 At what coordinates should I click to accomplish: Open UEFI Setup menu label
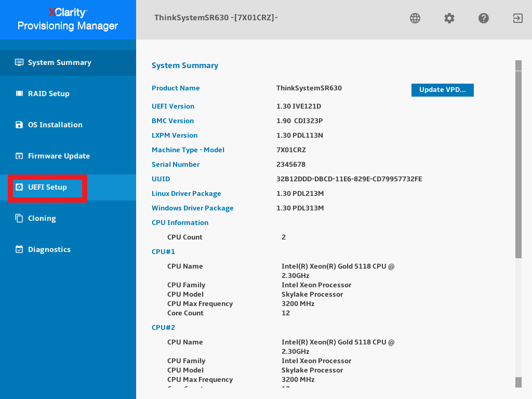(47, 187)
